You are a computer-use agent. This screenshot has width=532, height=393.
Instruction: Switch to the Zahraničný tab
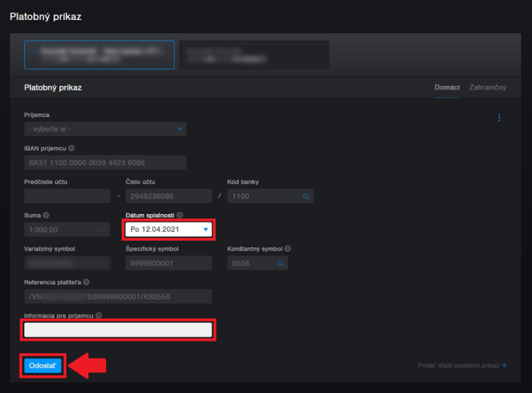pos(487,88)
